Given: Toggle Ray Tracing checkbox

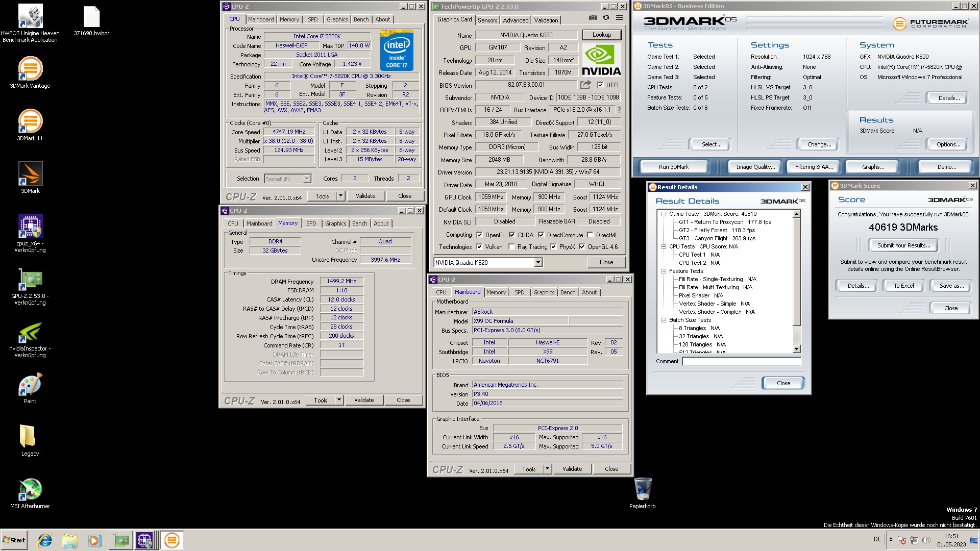Looking at the screenshot, I should pyautogui.click(x=511, y=247).
